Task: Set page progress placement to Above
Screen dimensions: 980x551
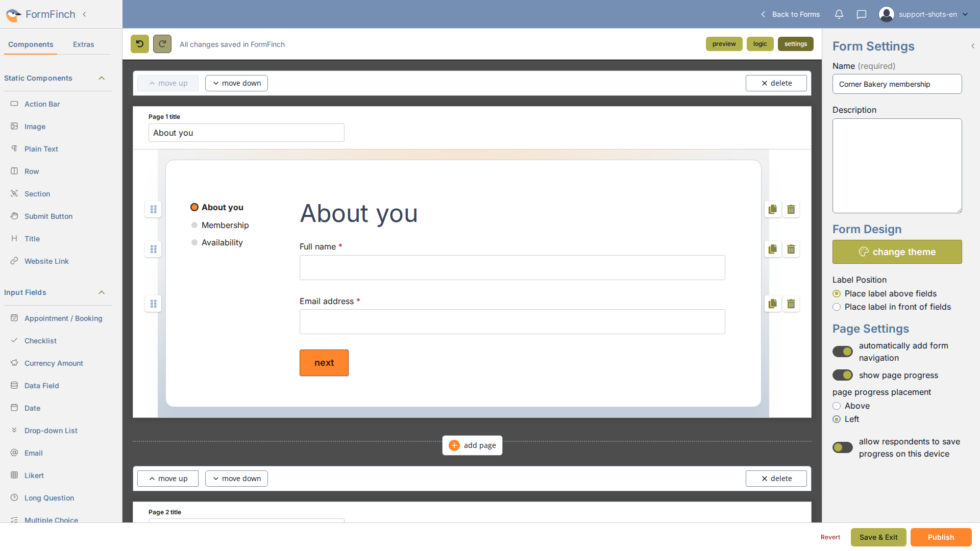Action: click(x=837, y=406)
